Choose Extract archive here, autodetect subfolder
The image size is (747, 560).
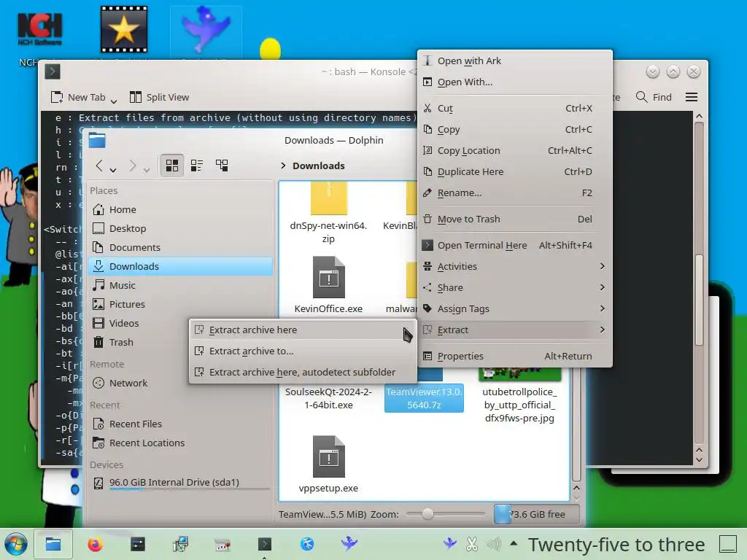(x=303, y=373)
